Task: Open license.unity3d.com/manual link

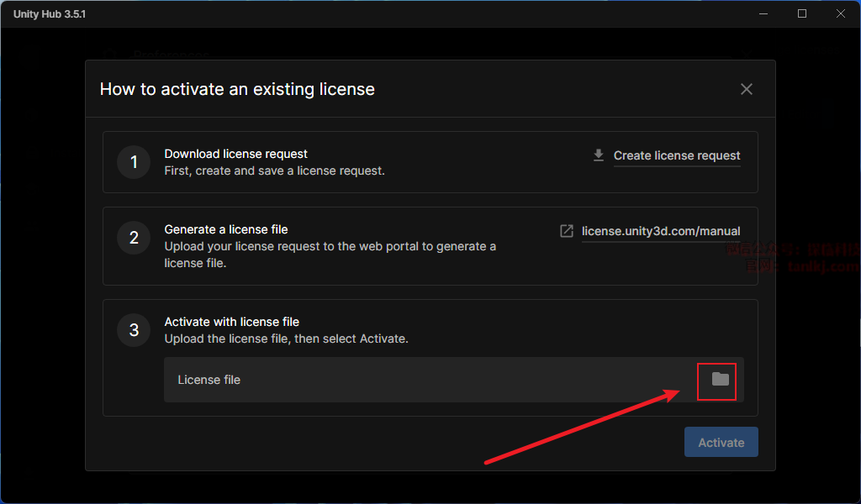Action: point(661,232)
